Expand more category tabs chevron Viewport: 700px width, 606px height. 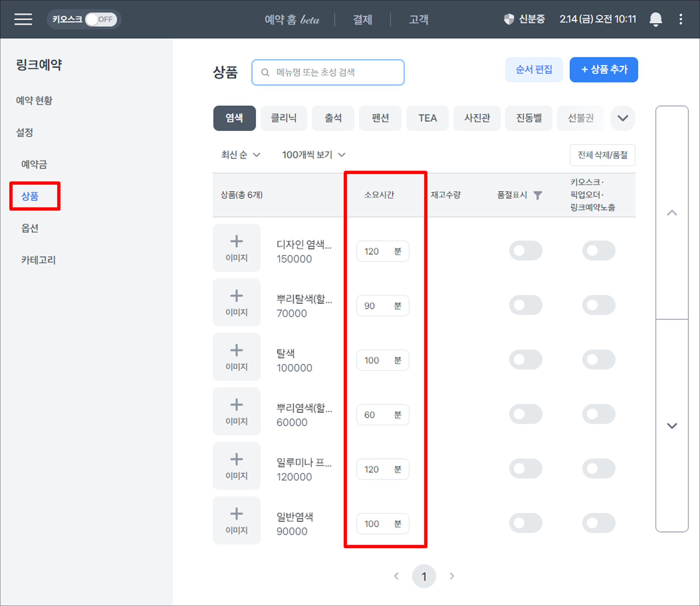[622, 118]
